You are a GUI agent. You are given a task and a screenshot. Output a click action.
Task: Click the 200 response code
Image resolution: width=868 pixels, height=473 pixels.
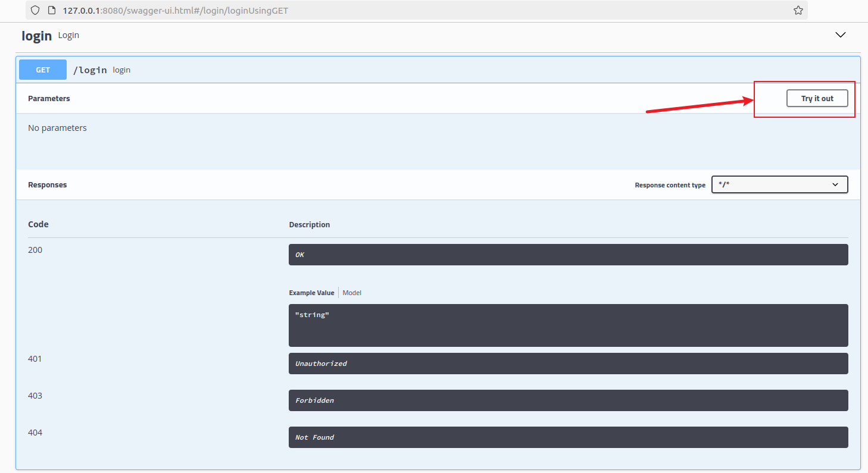coord(35,250)
